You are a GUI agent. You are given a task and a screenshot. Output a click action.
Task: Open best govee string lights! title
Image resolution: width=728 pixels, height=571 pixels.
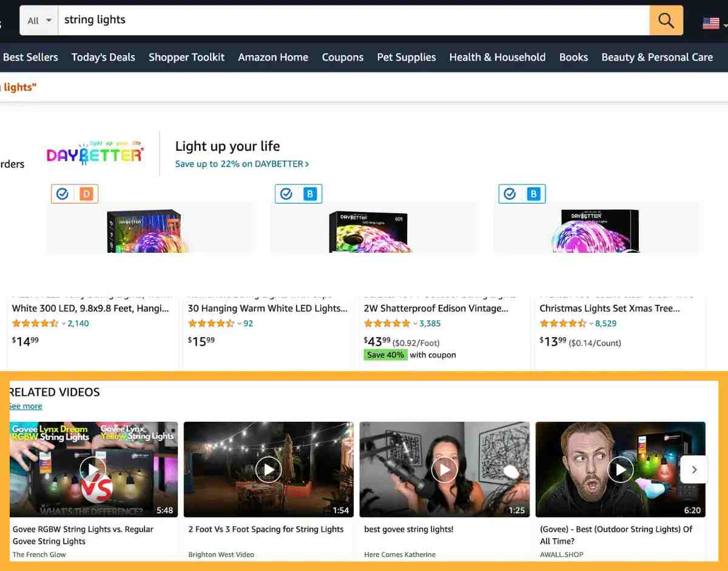(409, 529)
